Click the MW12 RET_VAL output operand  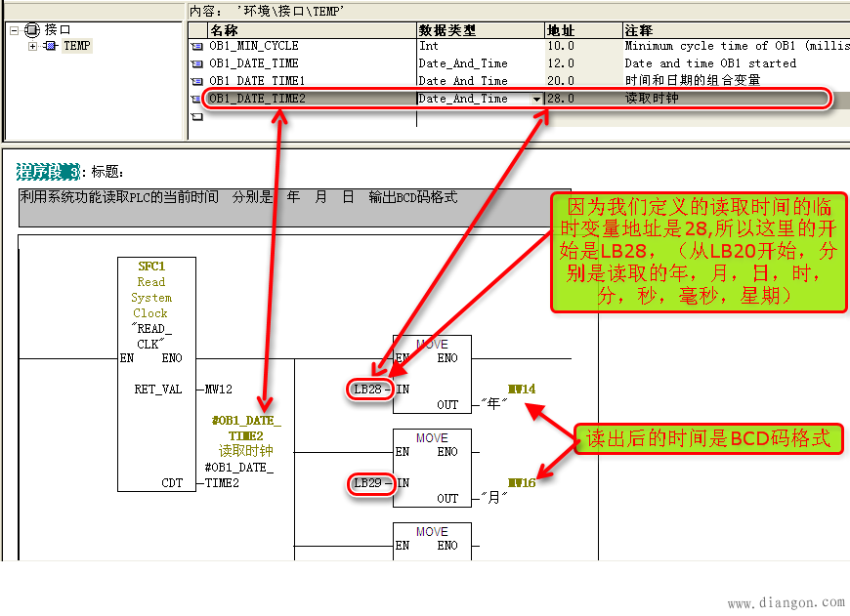219,390
